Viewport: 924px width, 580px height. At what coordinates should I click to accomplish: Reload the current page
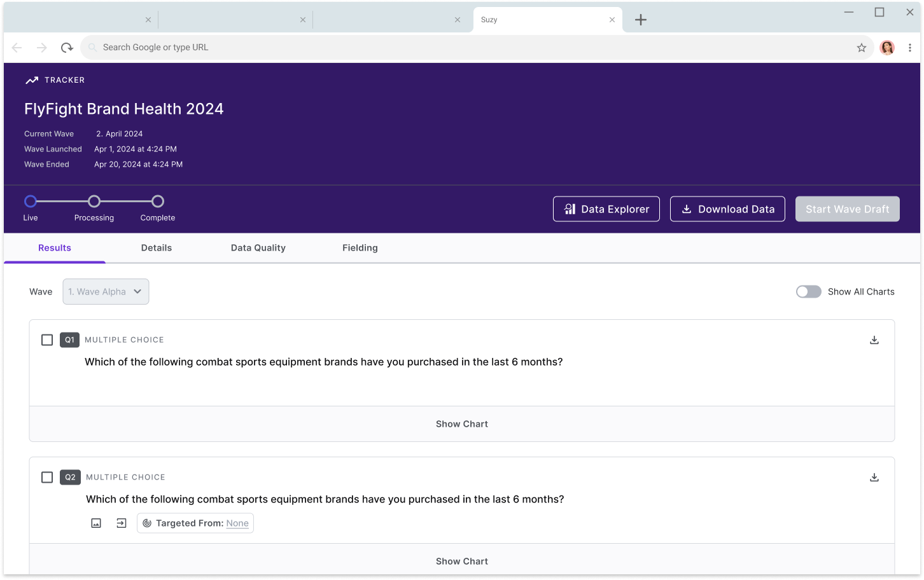click(67, 48)
